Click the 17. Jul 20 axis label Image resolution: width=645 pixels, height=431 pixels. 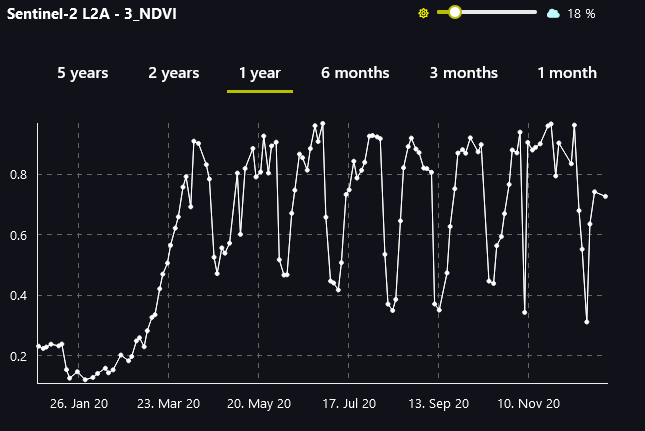(349, 403)
